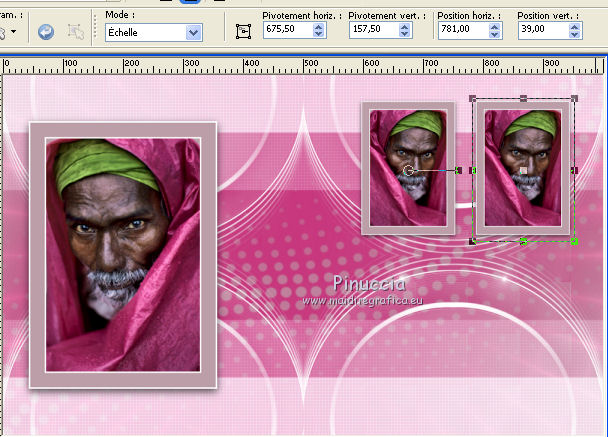Click the left-middle selection handle
Image resolution: width=608 pixels, height=437 pixels.
pos(473,170)
